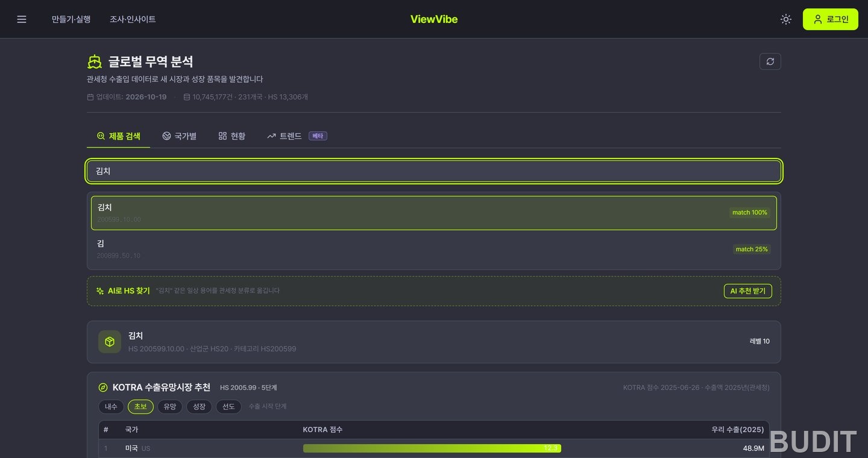Viewport: 868px width, 458px height.
Task: Click the 베타 badge on 트렌드
Action: [318, 136]
